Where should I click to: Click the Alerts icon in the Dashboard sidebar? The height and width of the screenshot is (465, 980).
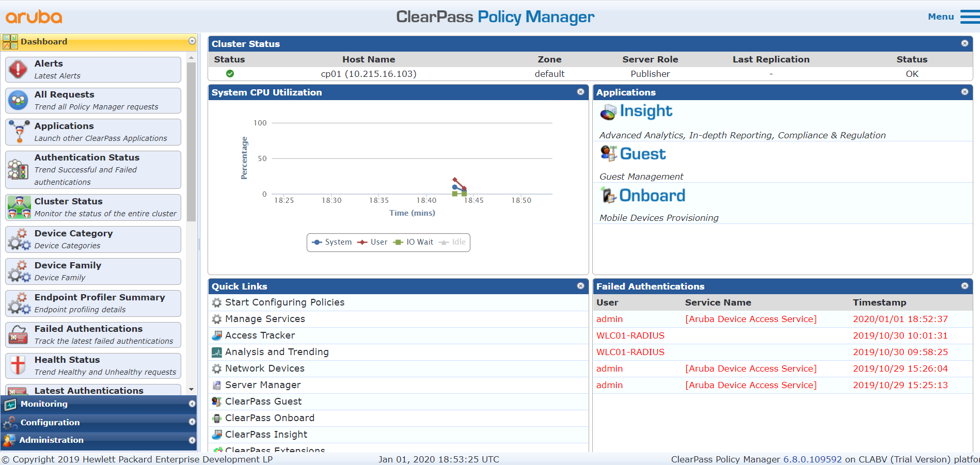(18, 69)
